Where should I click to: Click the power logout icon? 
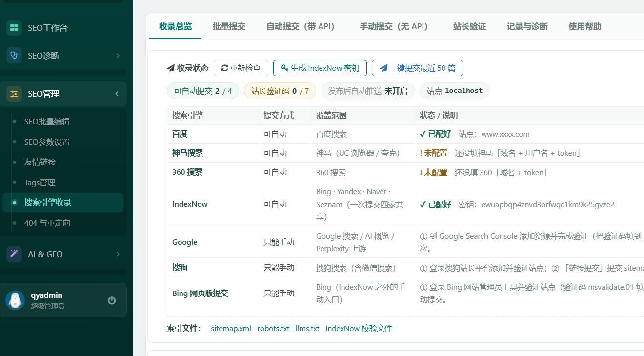(x=112, y=300)
